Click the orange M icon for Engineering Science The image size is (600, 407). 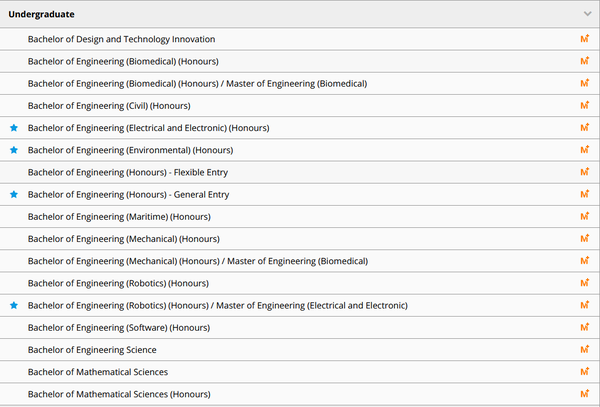(585, 349)
